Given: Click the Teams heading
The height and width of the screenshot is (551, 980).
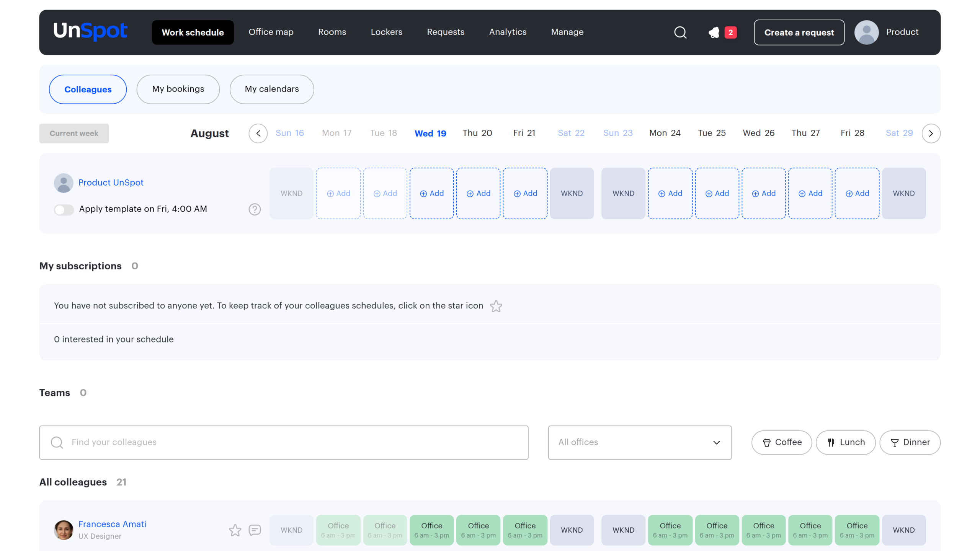Looking at the screenshot, I should (x=55, y=393).
